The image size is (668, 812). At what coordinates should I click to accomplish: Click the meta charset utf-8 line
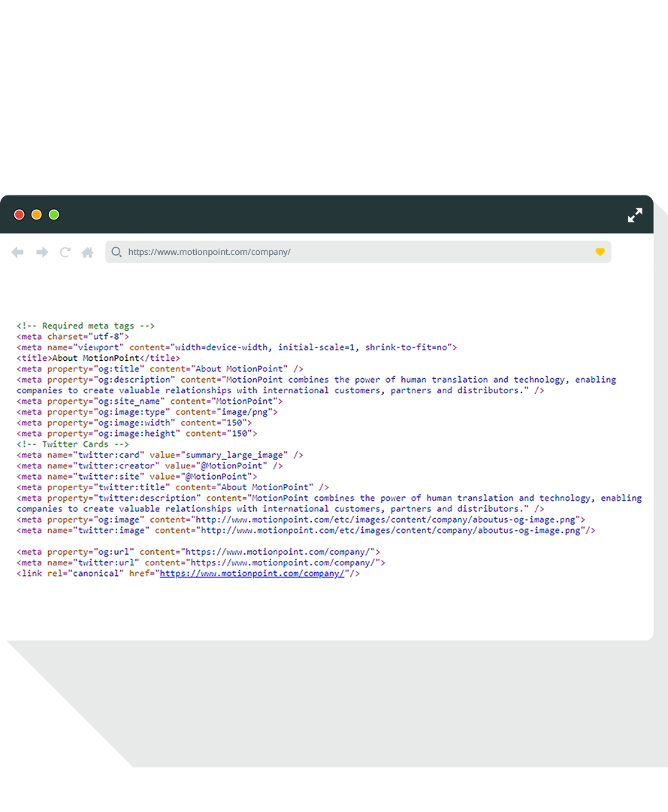click(x=73, y=337)
